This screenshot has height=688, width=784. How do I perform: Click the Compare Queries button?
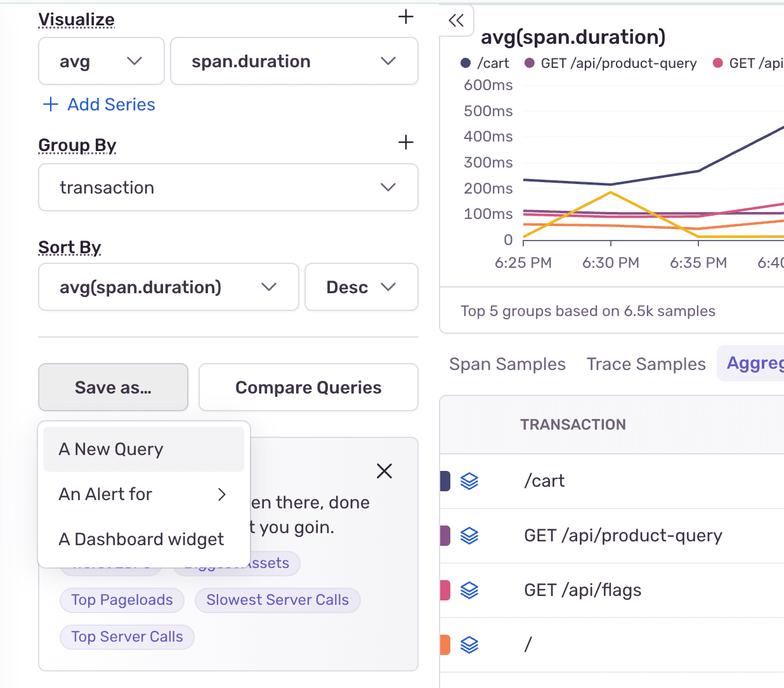tap(308, 387)
